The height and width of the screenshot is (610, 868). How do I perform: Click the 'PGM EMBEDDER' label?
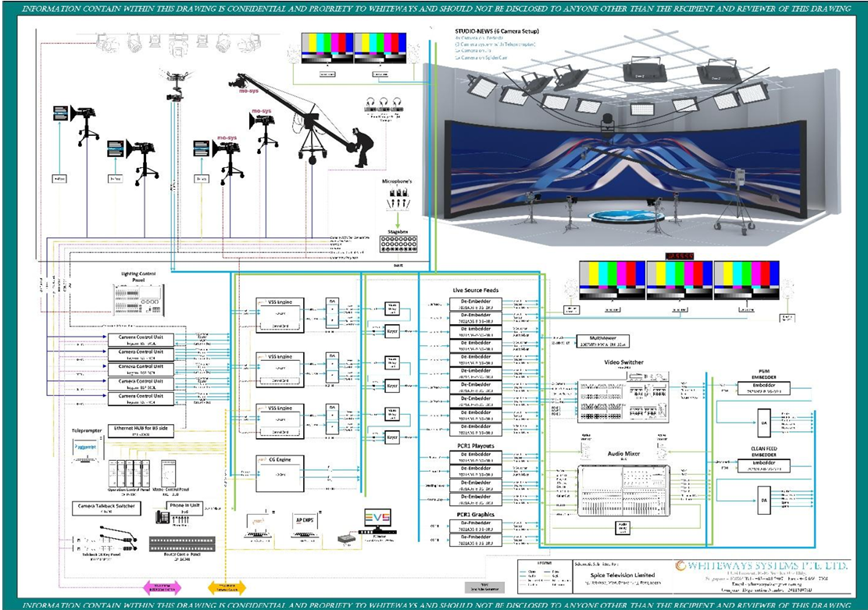click(764, 374)
